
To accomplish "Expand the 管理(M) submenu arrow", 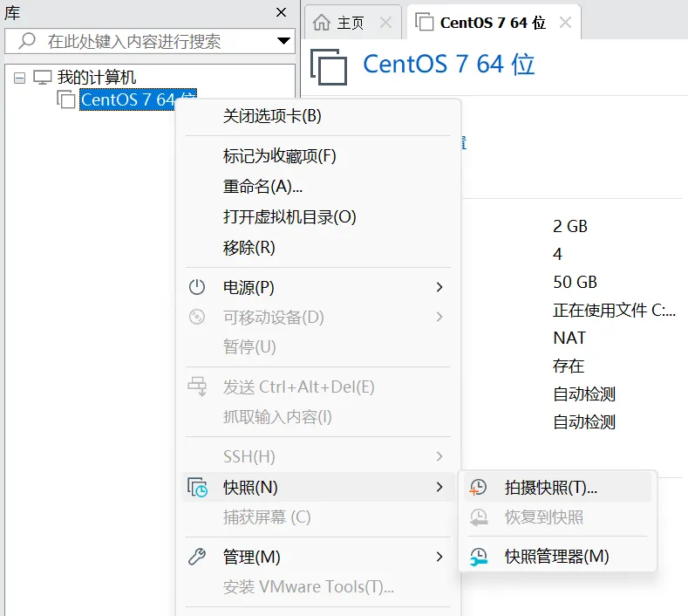I will click(x=439, y=557).
